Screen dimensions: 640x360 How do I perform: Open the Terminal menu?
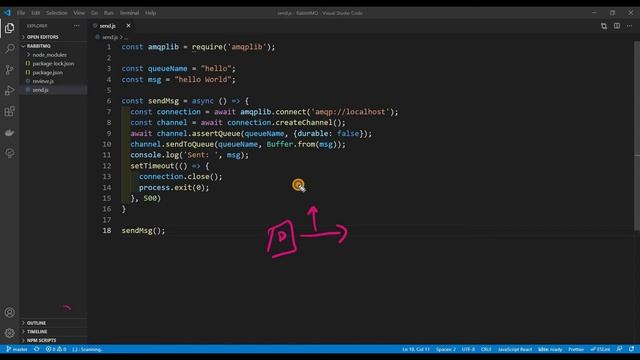(x=129, y=13)
